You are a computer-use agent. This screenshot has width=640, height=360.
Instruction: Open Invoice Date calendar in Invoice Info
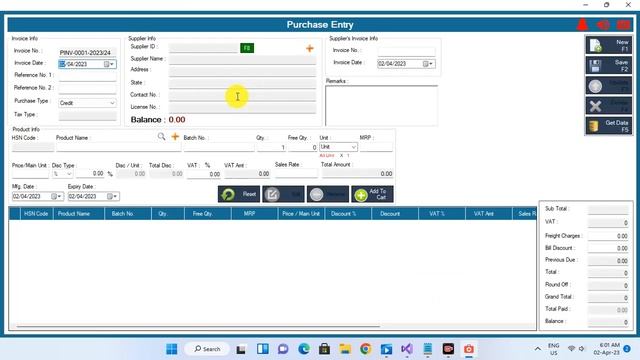[x=109, y=64]
